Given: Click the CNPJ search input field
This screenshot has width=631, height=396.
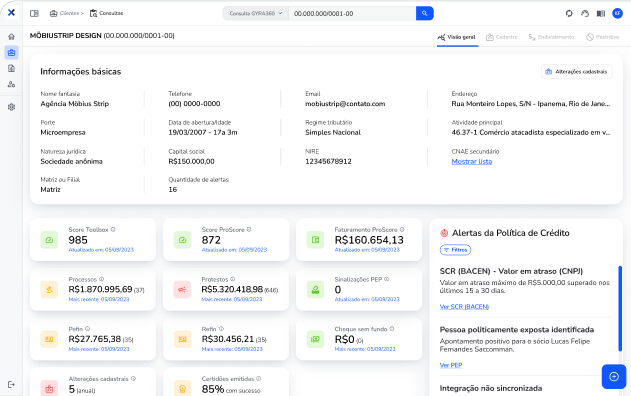Looking at the screenshot, I should point(352,13).
